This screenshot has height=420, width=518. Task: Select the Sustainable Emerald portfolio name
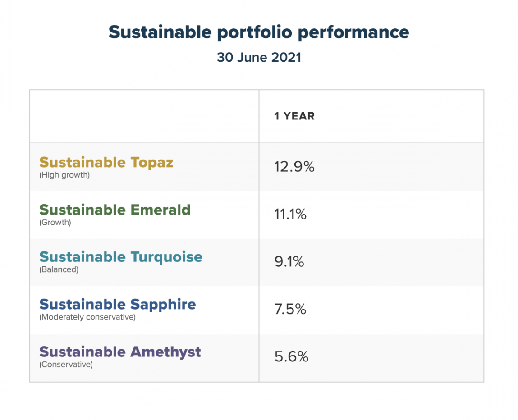(x=115, y=210)
